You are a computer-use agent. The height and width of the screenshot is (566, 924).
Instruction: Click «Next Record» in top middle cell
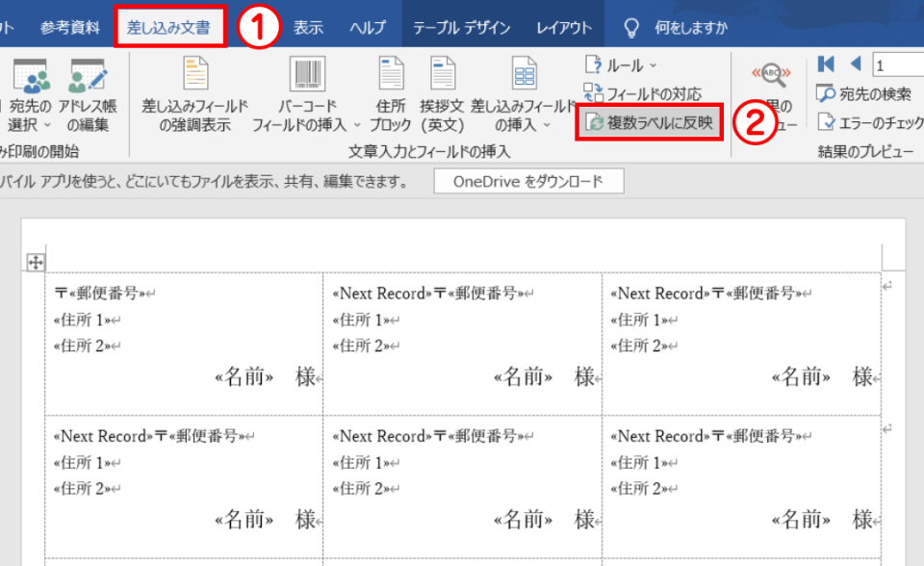click(382, 293)
